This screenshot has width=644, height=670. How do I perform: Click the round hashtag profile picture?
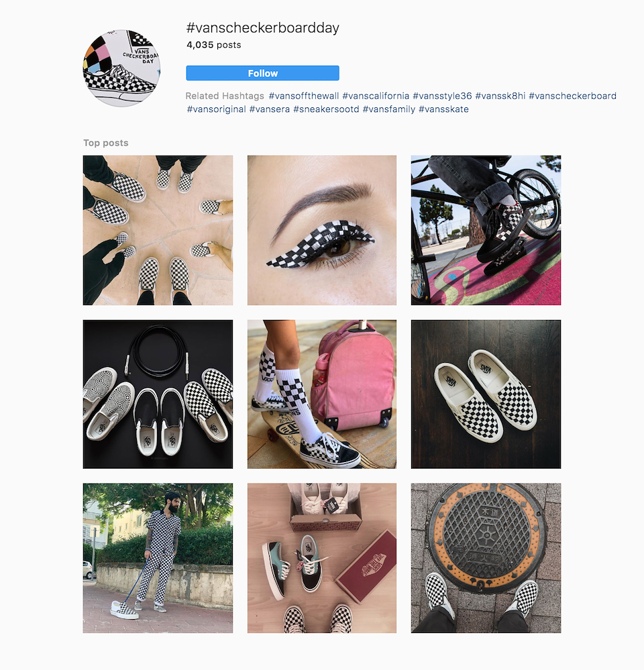pos(121,68)
